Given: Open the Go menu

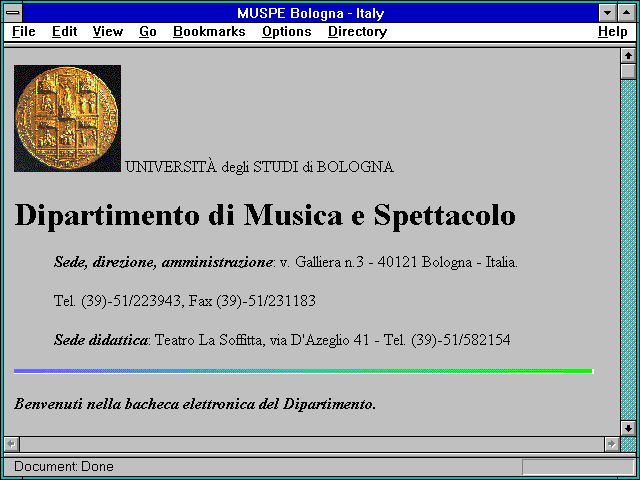Looking at the screenshot, I should click(148, 31).
